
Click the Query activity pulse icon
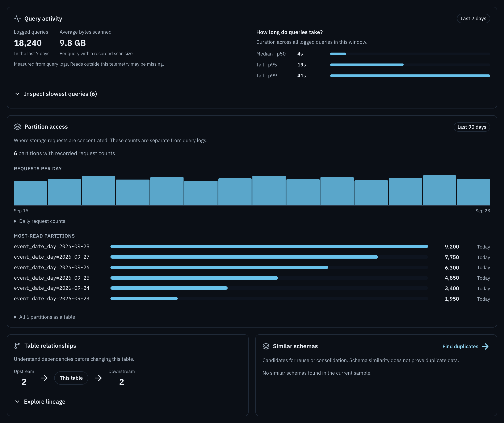pyautogui.click(x=17, y=19)
